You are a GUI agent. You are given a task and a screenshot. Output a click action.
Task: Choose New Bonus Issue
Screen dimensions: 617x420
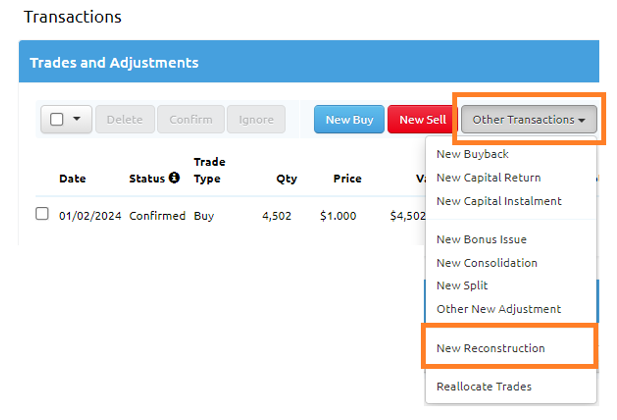pyautogui.click(x=482, y=240)
